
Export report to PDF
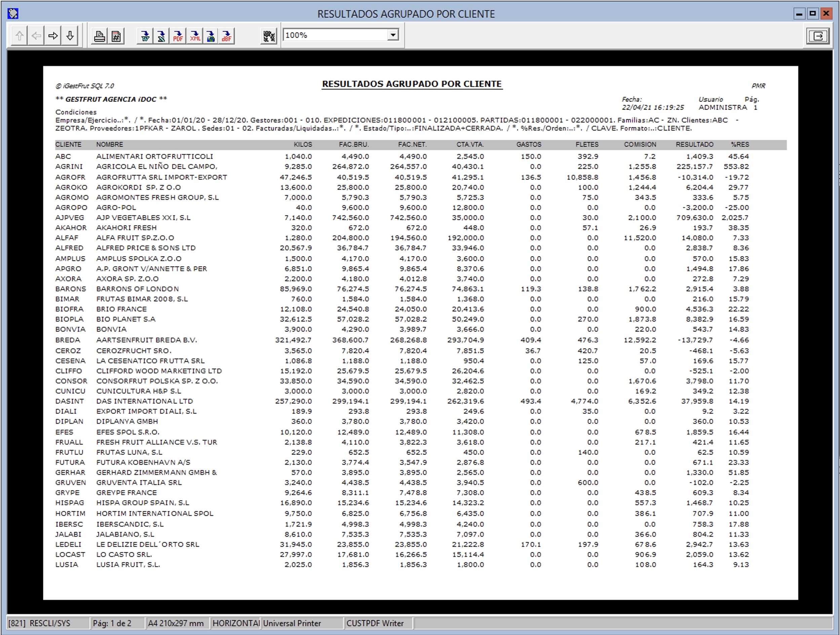[178, 36]
